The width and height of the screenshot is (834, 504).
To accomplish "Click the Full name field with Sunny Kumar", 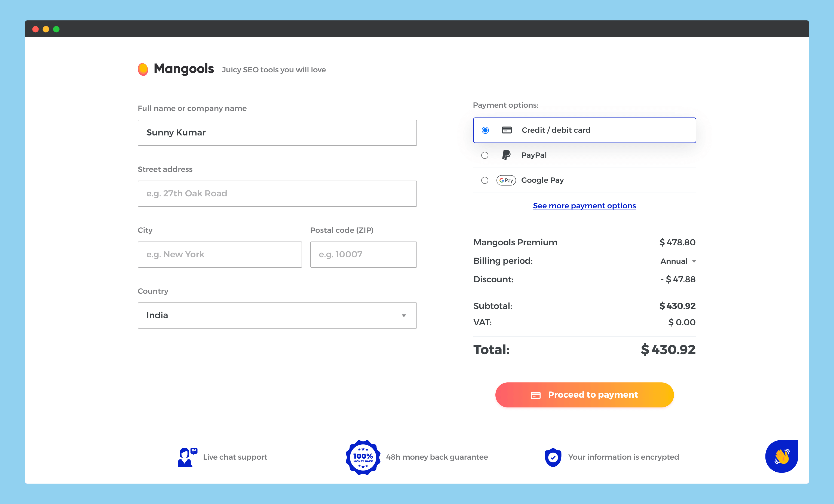I will point(277,133).
